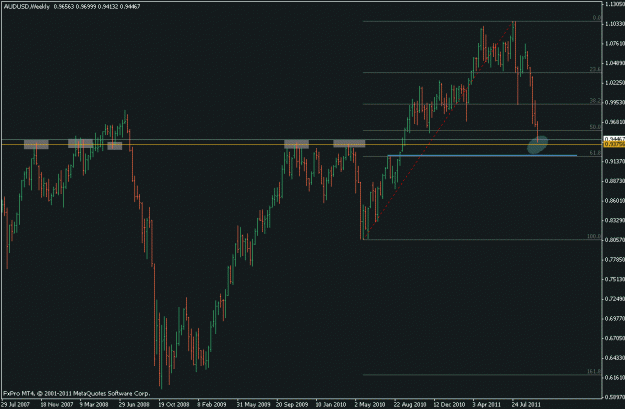Select the 19 Oct 2008 date label

(174, 404)
